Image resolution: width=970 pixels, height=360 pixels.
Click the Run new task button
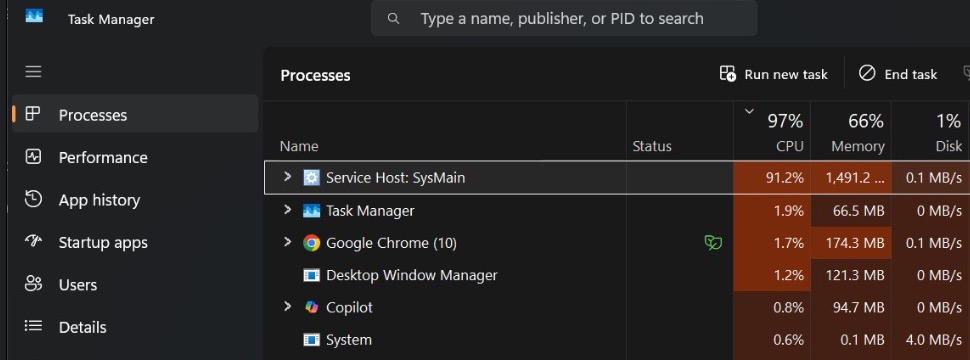[773, 74]
